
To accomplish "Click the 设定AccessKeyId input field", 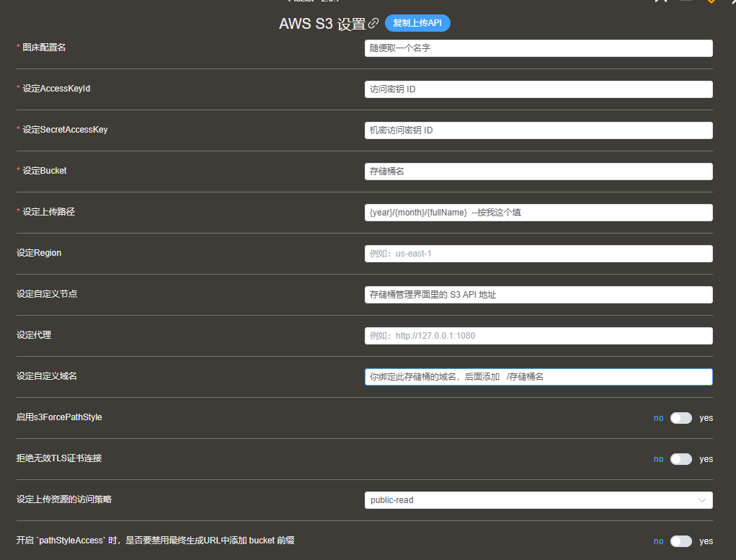I will (538, 89).
